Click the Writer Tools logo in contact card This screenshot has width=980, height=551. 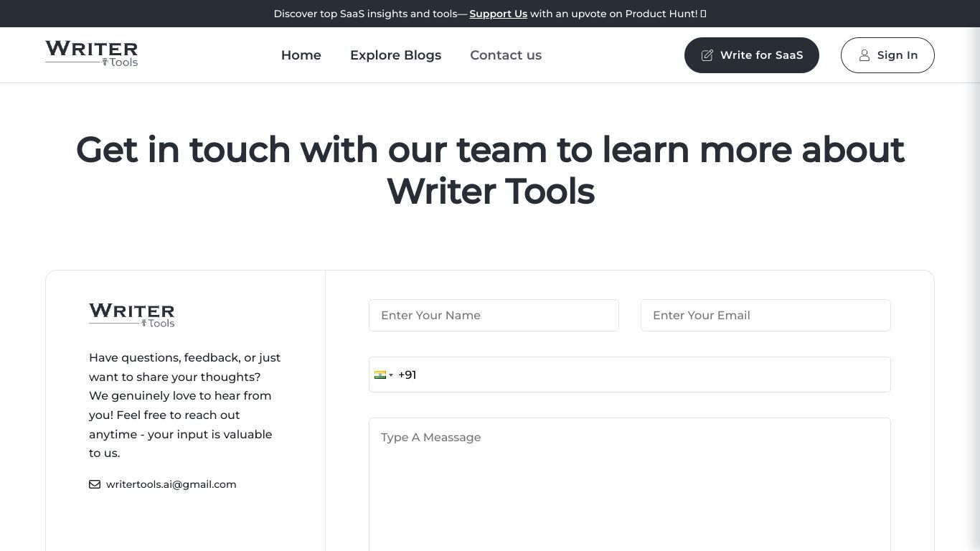(131, 315)
